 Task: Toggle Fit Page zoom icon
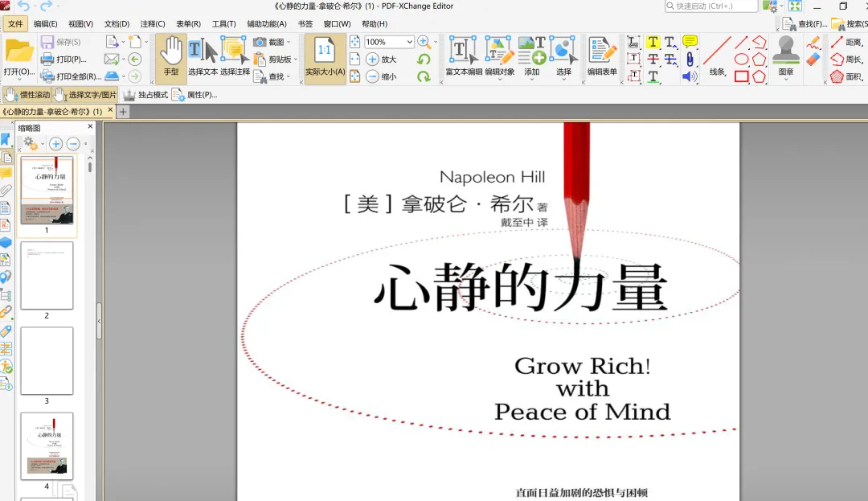355,42
